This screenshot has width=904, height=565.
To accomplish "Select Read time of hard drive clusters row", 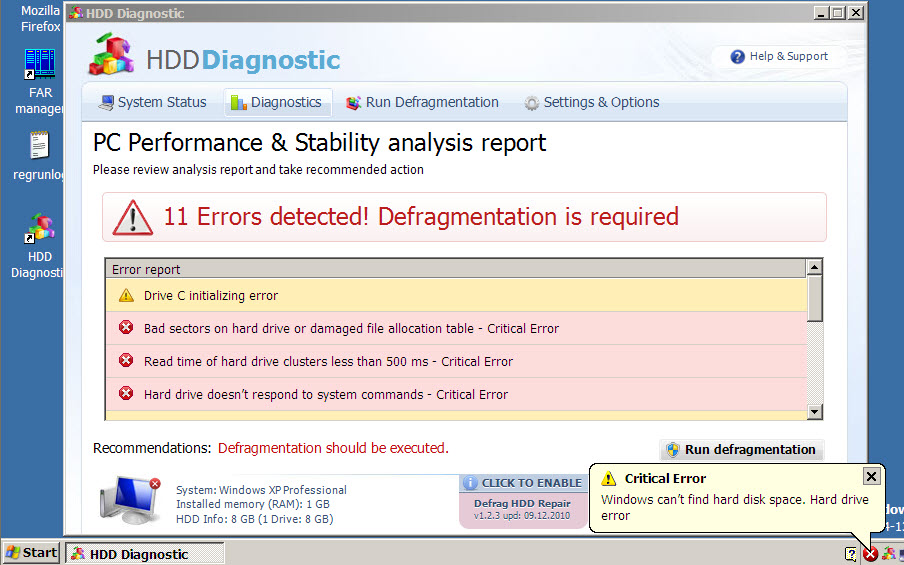I will point(456,361).
